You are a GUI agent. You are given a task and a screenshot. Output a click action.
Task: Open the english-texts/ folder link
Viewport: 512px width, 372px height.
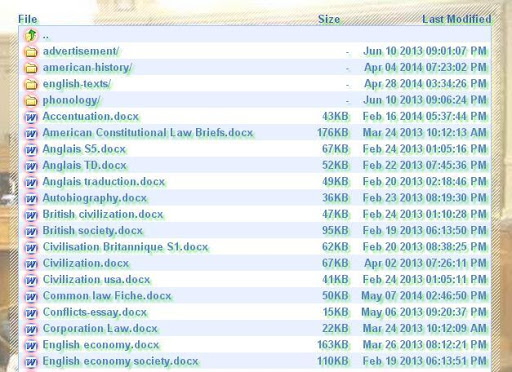[x=77, y=83]
